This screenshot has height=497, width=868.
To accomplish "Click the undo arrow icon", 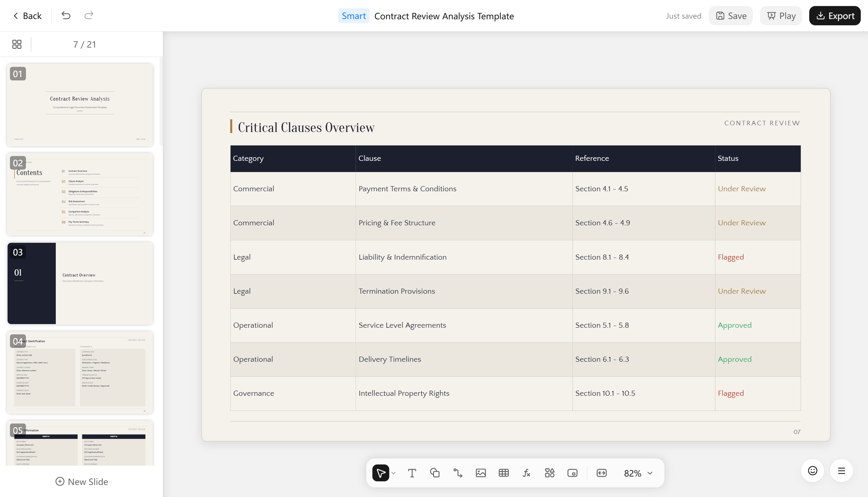I will 66,15.
